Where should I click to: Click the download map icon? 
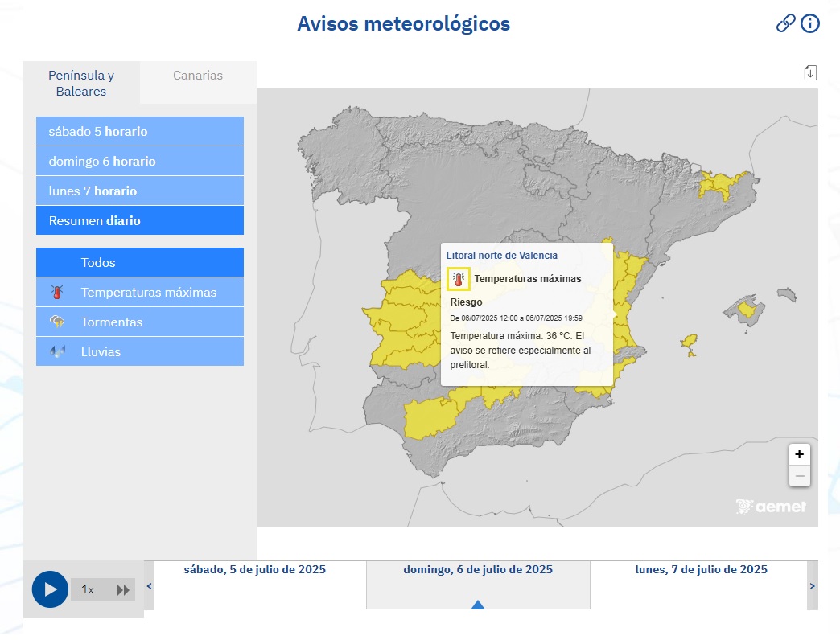810,73
